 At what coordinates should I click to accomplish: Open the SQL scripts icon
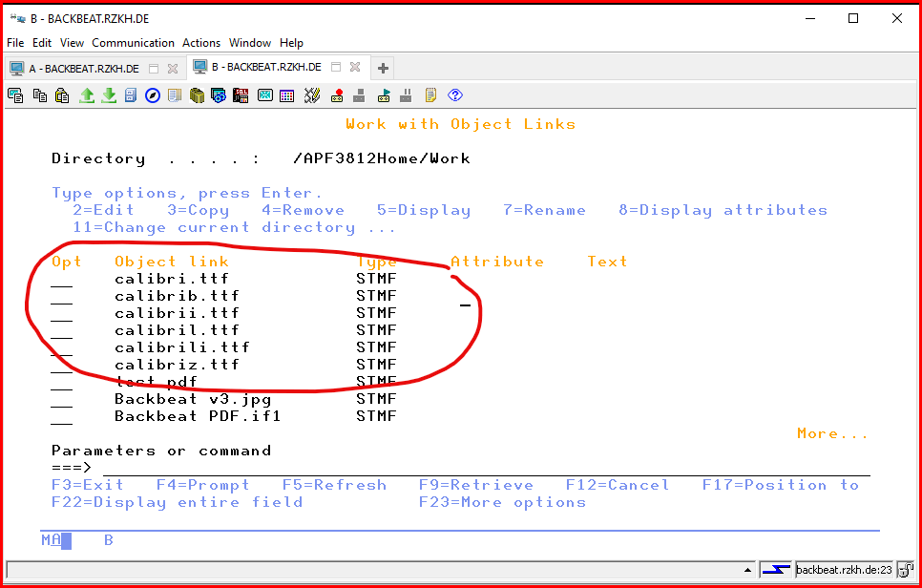pos(241,95)
